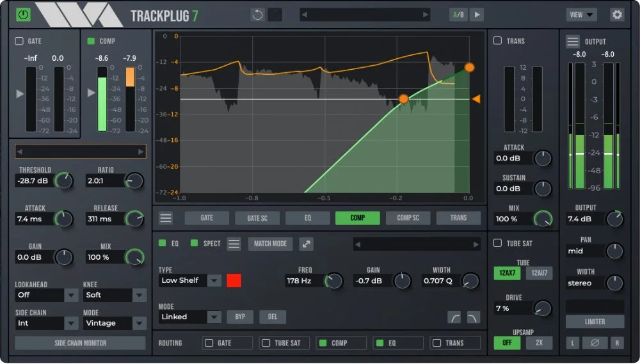This screenshot has width=640, height=364.
Task: Enable the Trans checkbox
Action: pyautogui.click(x=497, y=40)
